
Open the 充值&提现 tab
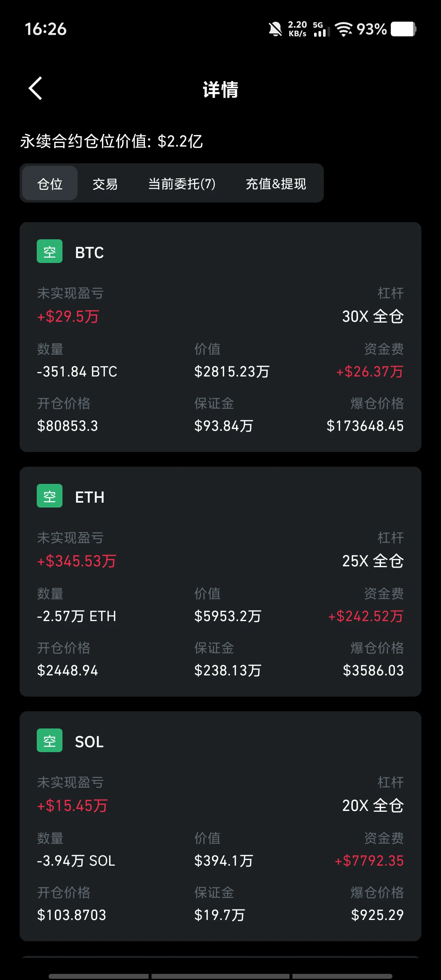[276, 184]
